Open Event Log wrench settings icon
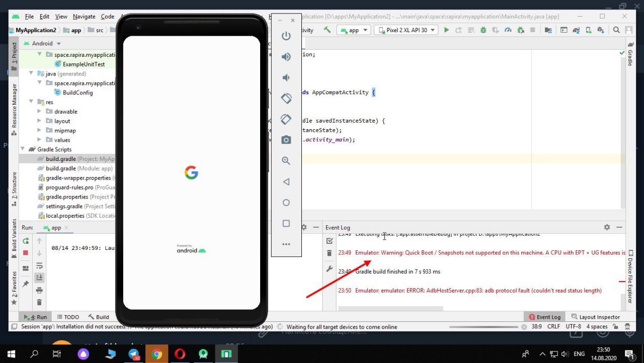644x363 pixels. [x=330, y=269]
